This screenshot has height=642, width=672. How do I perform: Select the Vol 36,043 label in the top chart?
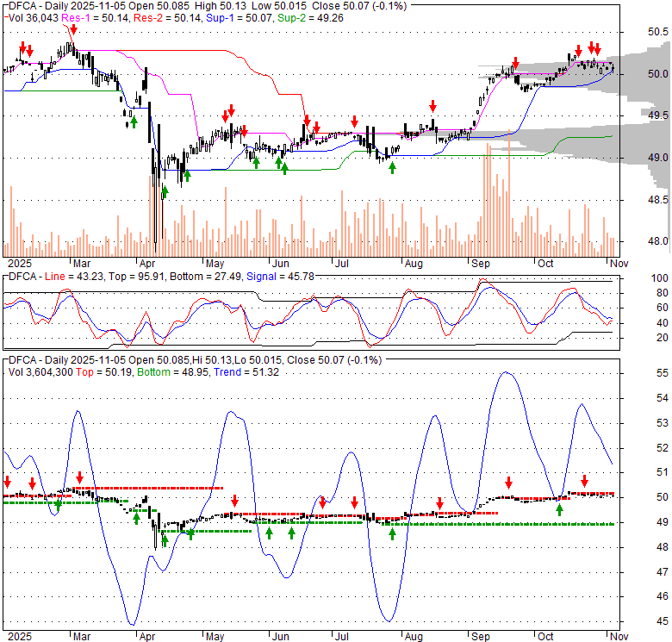tap(34, 18)
